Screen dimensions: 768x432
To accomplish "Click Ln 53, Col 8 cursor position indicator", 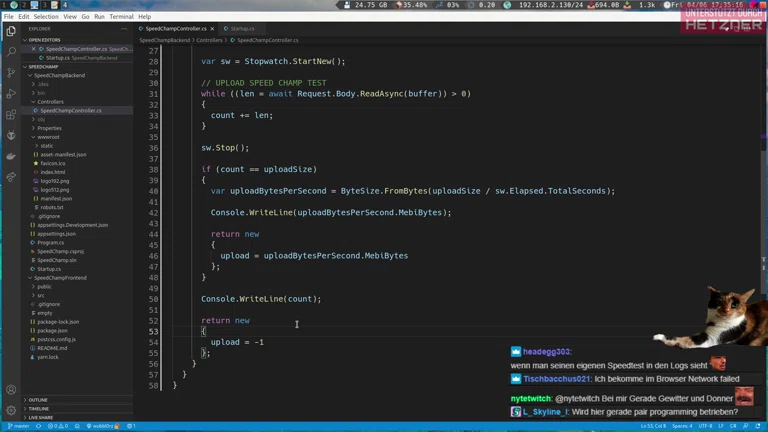I will click(x=653, y=426).
